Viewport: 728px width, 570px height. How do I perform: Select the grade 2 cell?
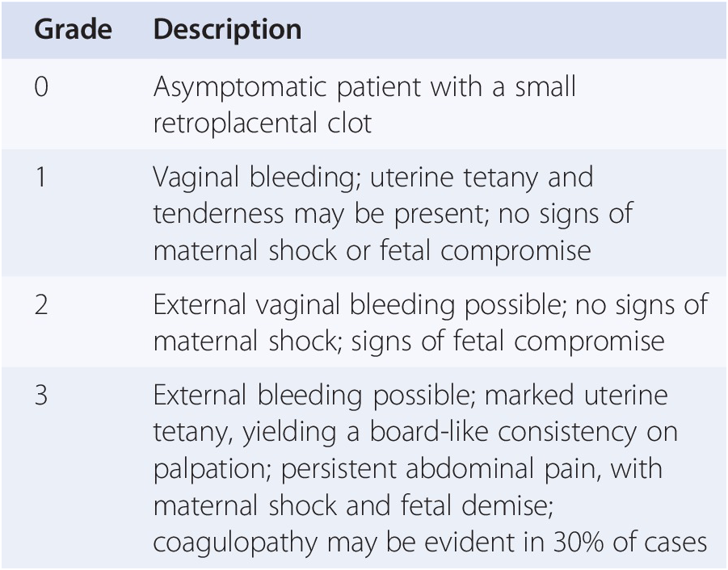point(41,304)
